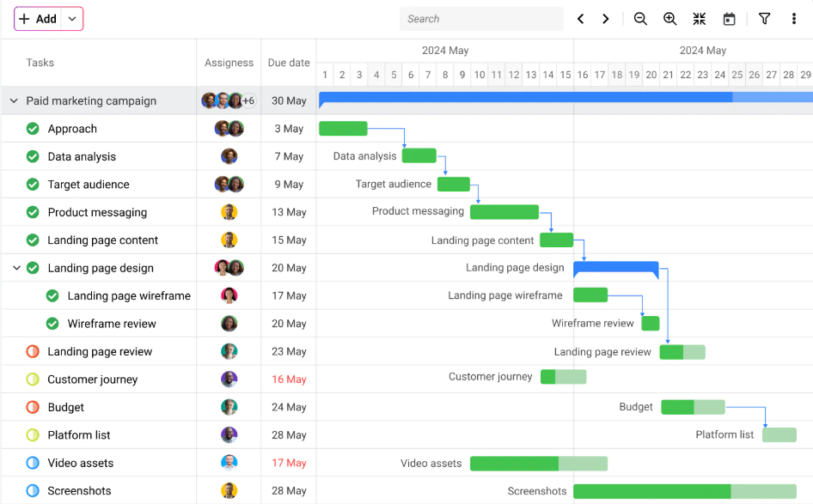The width and height of the screenshot is (813, 504).
Task: Zoom out the Gantt timeline
Action: pos(640,18)
